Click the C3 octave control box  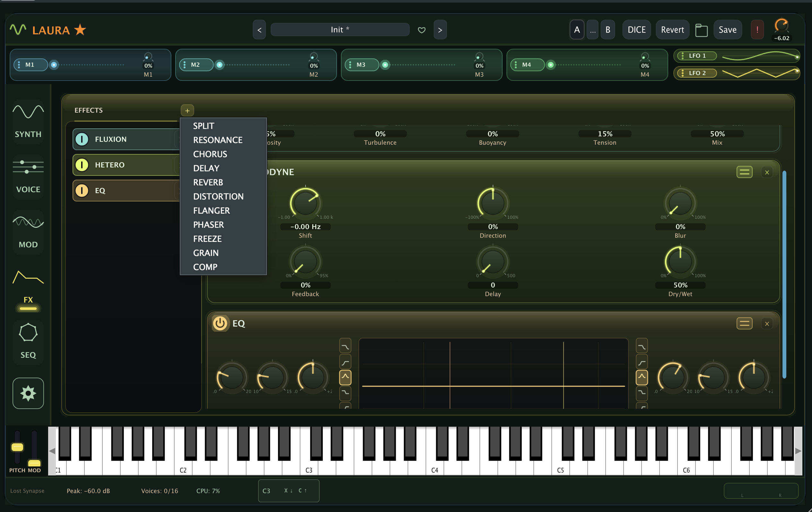(x=289, y=491)
